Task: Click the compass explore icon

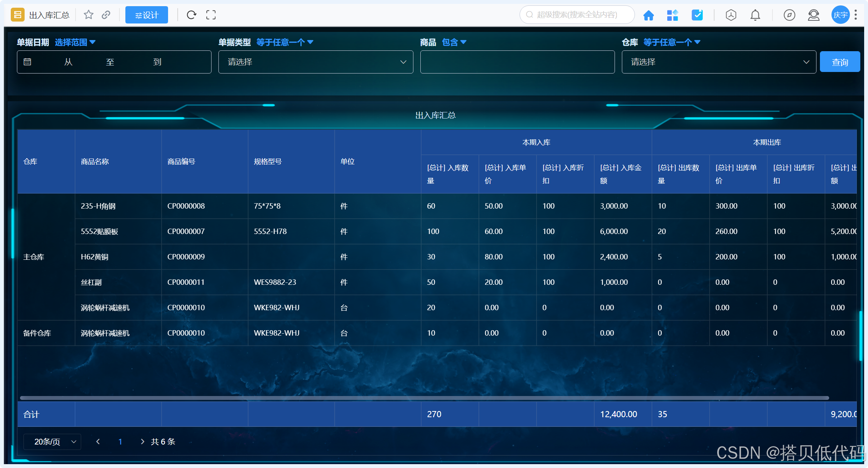Action: (789, 15)
